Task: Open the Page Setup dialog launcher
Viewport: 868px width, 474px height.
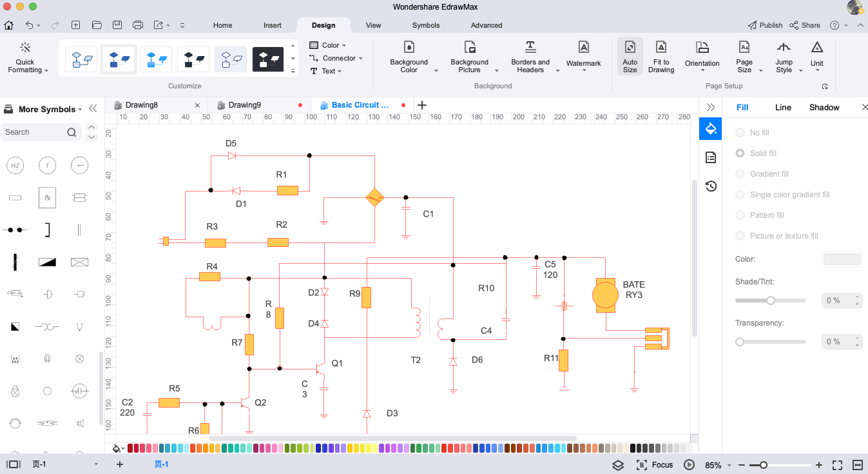Action: click(x=824, y=86)
